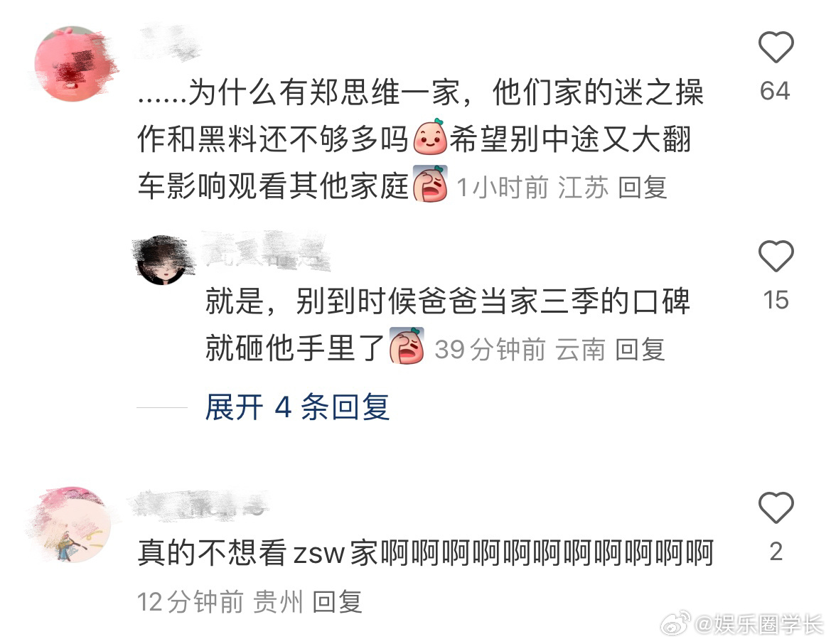Like the zsw comment with 2 likes

tap(776, 508)
